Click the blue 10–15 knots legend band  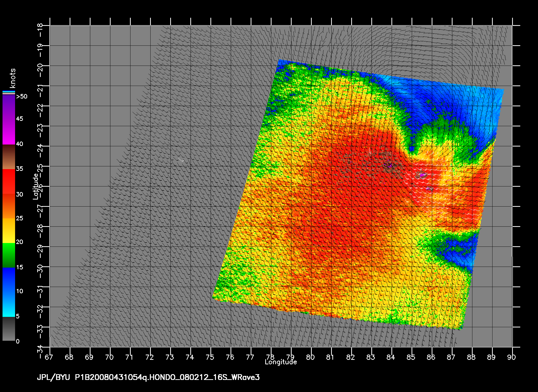(9, 280)
